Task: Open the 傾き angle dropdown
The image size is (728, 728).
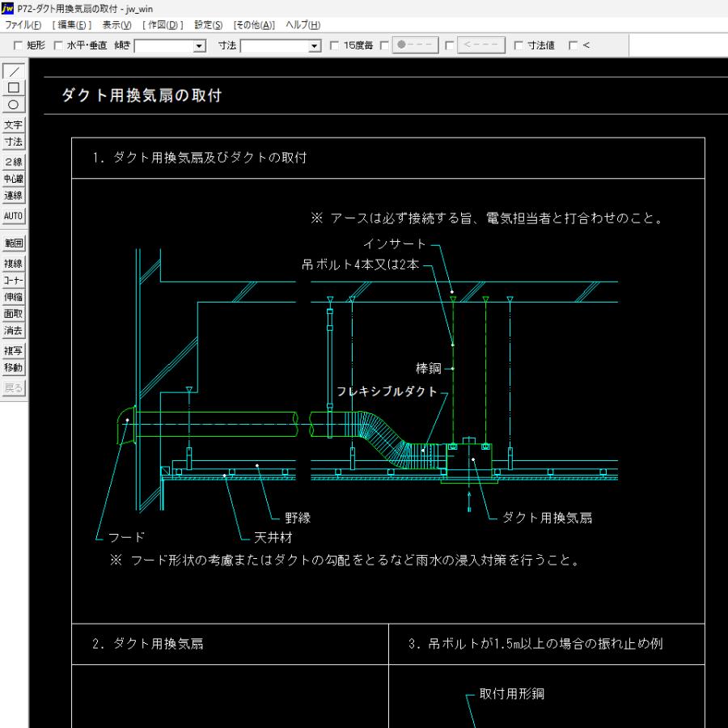Action: pos(200,46)
